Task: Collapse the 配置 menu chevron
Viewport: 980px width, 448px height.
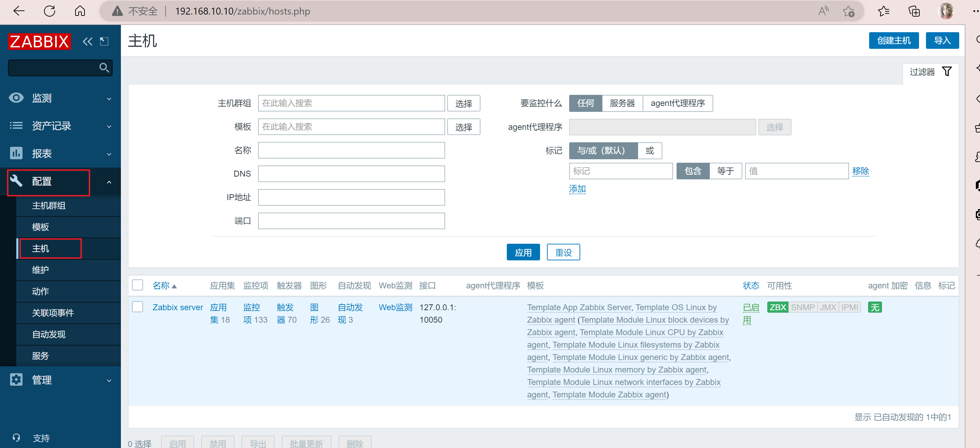Action: (109, 182)
